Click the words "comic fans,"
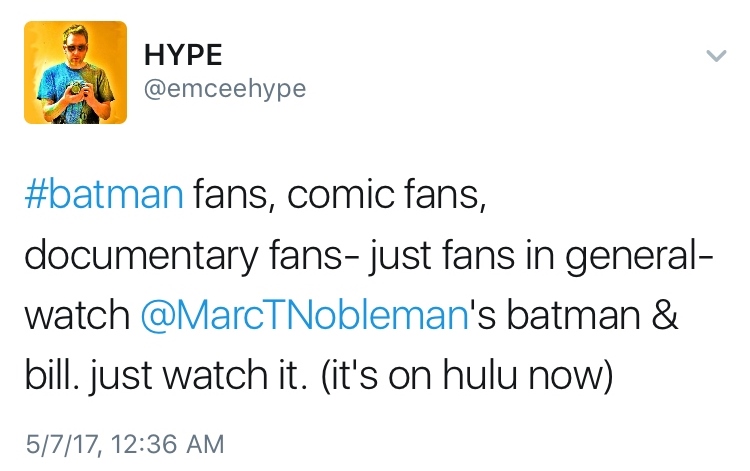Image resolution: width=750 pixels, height=471 pixels. (x=387, y=198)
